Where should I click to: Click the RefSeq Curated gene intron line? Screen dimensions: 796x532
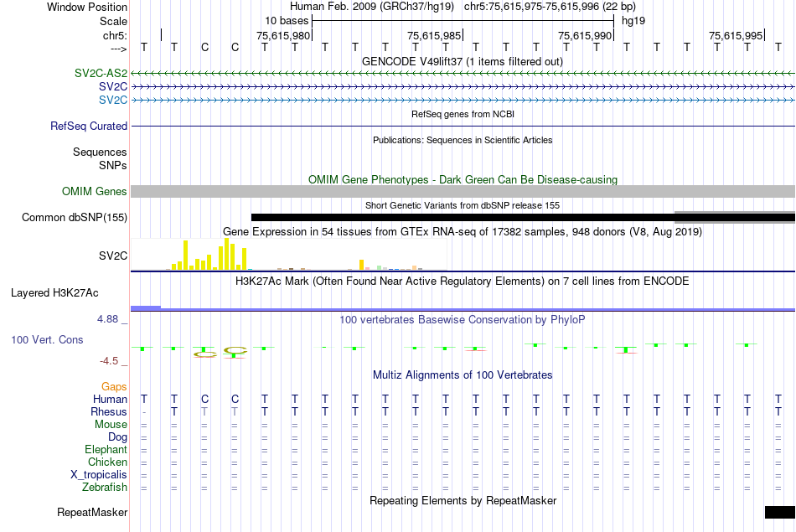pos(463,126)
